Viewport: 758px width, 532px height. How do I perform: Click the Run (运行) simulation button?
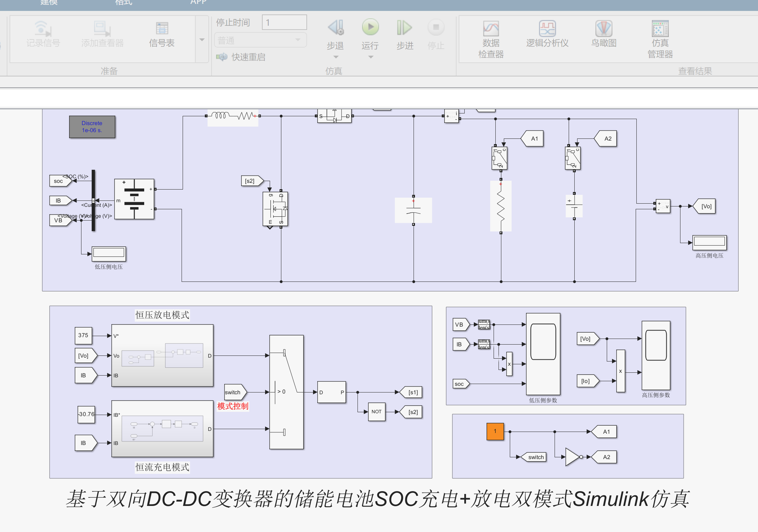click(370, 27)
